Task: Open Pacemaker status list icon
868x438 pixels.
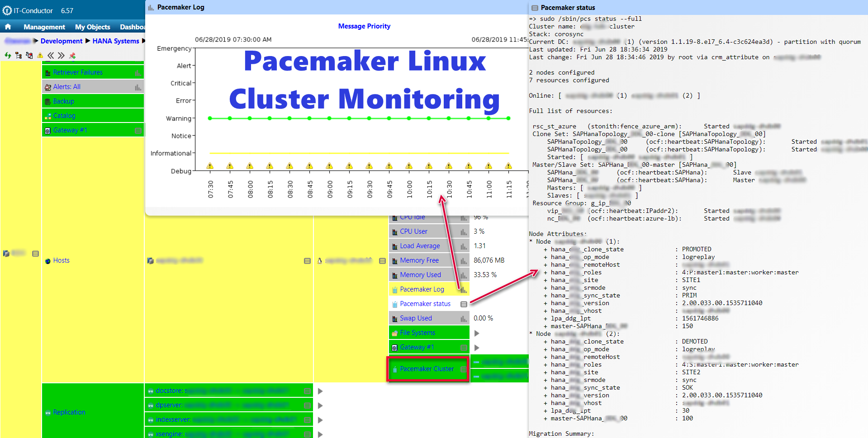Action: (464, 304)
